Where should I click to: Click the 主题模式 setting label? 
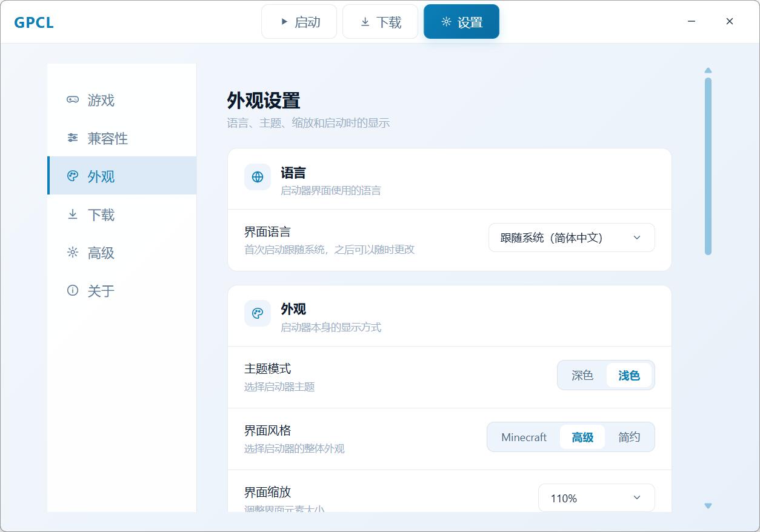point(267,368)
